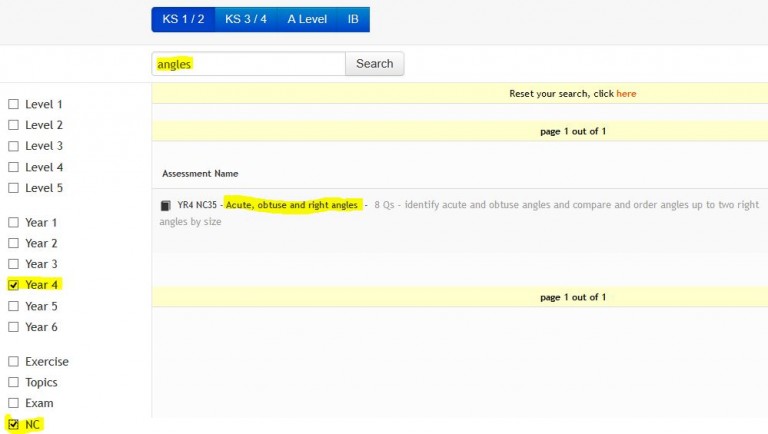Image resolution: width=768 pixels, height=434 pixels.
Task: Click the search field containing 'angles'
Action: click(248, 64)
